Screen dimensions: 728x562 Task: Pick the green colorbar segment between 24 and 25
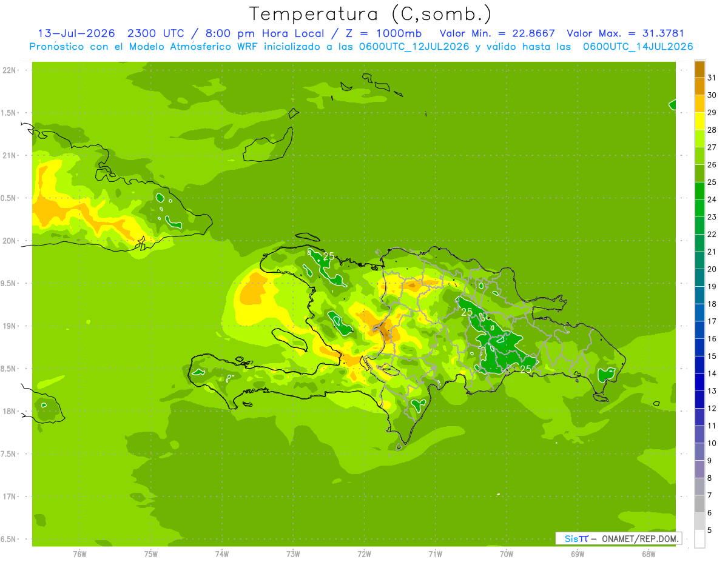699,190
